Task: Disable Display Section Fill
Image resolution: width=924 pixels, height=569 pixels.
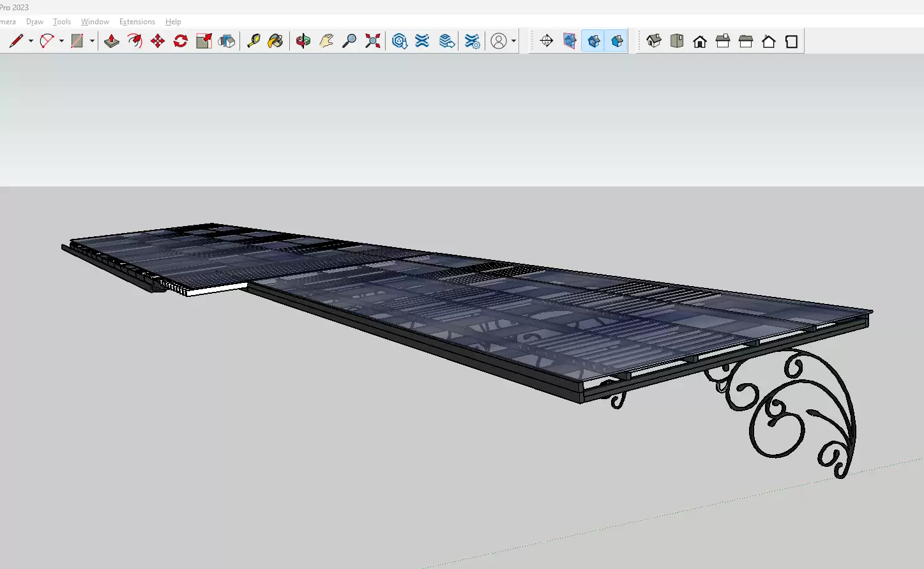Action: coord(617,42)
